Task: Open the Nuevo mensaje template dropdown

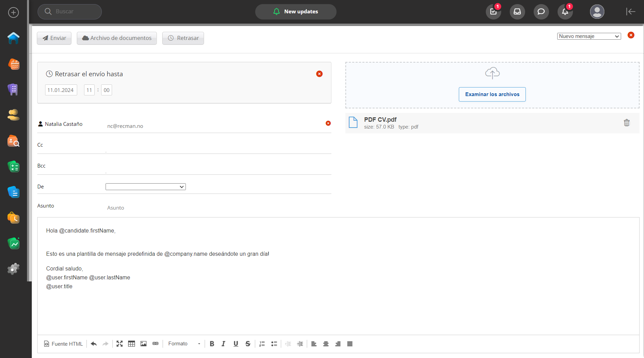Action: coord(589,36)
